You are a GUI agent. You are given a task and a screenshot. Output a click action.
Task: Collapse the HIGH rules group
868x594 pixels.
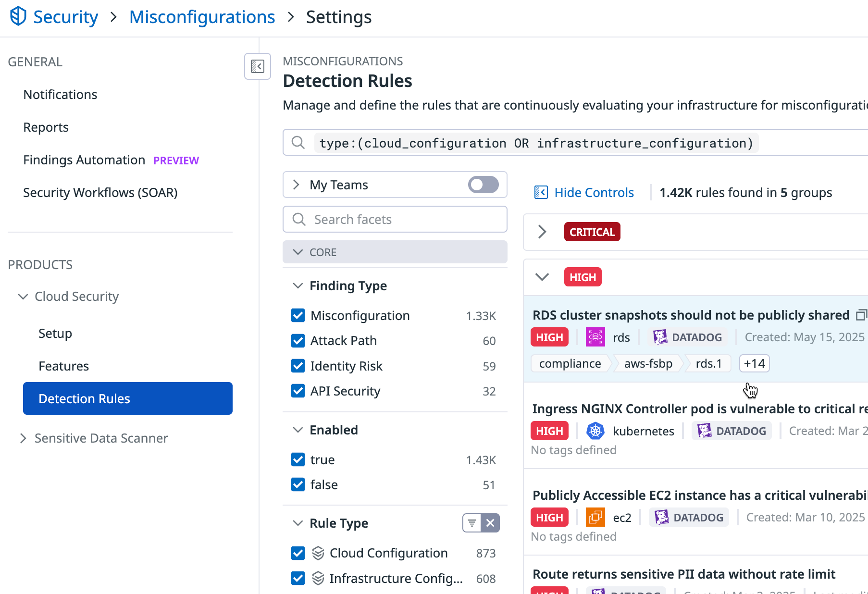coord(542,277)
